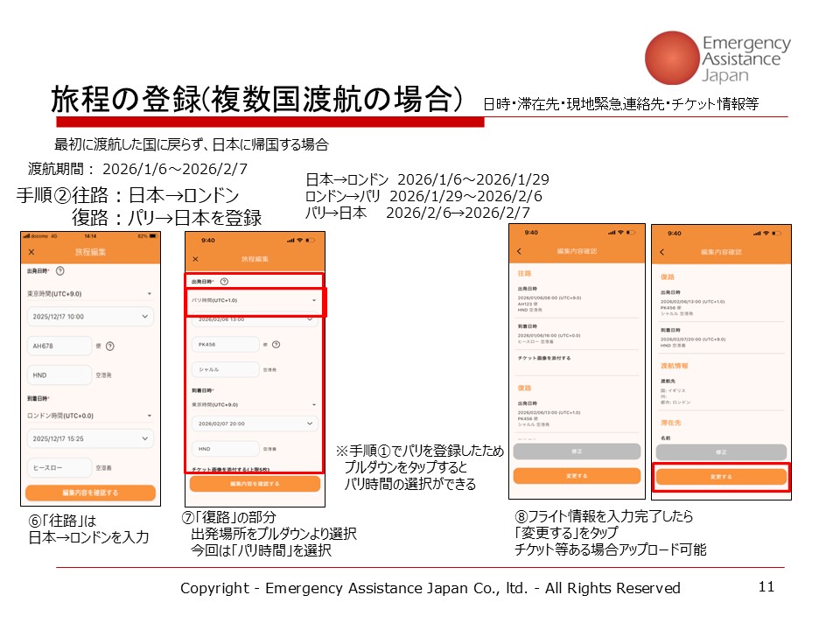Open the 2025/12/17 10:00 date picker

click(x=89, y=317)
